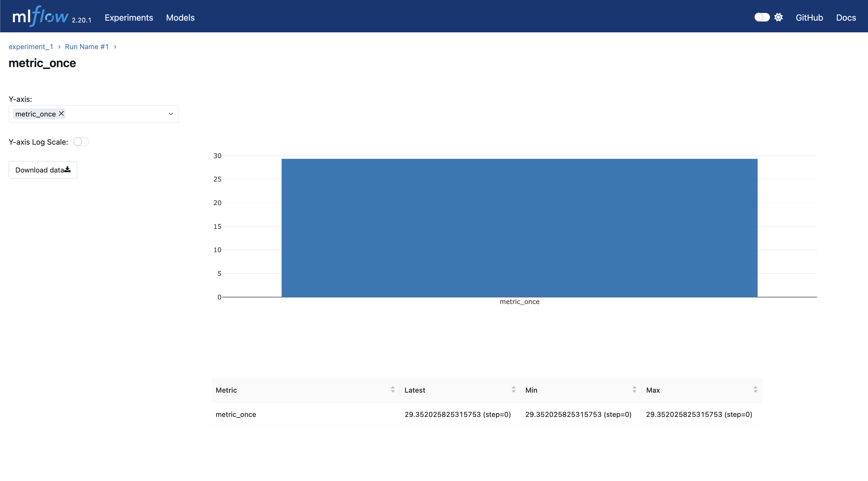This screenshot has width=868, height=481.
Task: Click the metric_once x-axis label
Action: pos(519,302)
